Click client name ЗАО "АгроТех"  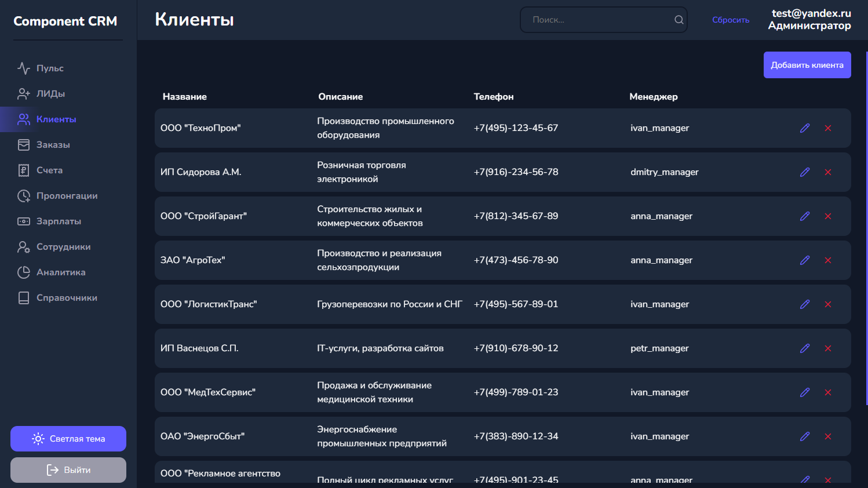tap(192, 260)
